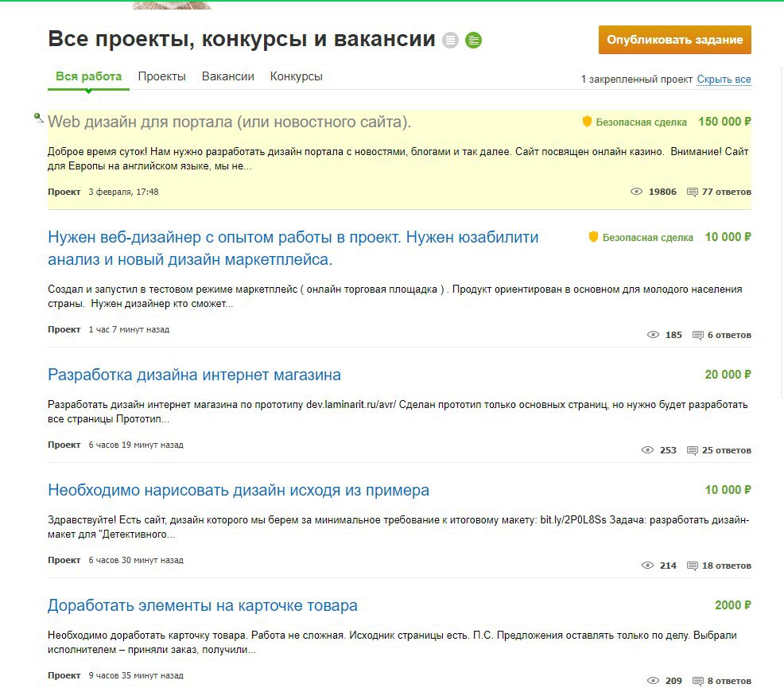784x692 pixels.
Task: Switch to the Вакансии tab
Action: (228, 76)
